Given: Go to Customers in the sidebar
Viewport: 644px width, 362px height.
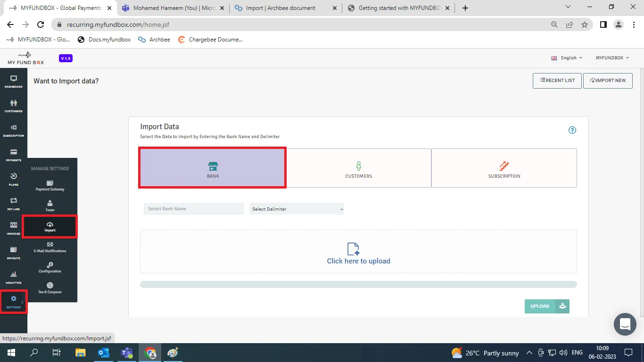Looking at the screenshot, I should click(13, 106).
